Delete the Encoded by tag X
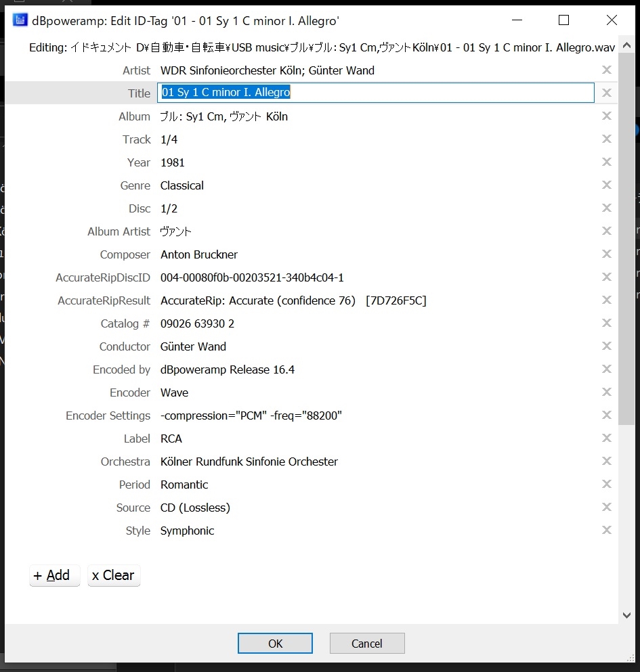The width and height of the screenshot is (640, 672). click(606, 369)
